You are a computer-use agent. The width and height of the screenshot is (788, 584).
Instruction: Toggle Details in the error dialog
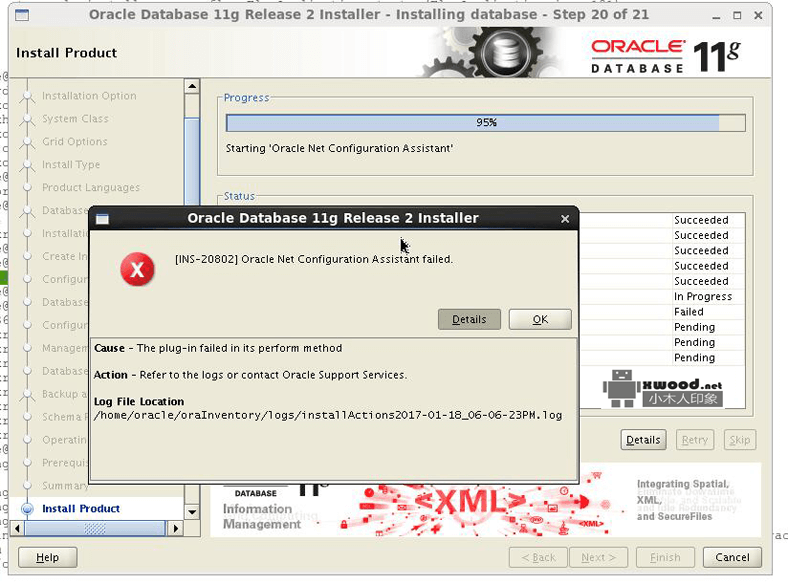pyautogui.click(x=469, y=319)
